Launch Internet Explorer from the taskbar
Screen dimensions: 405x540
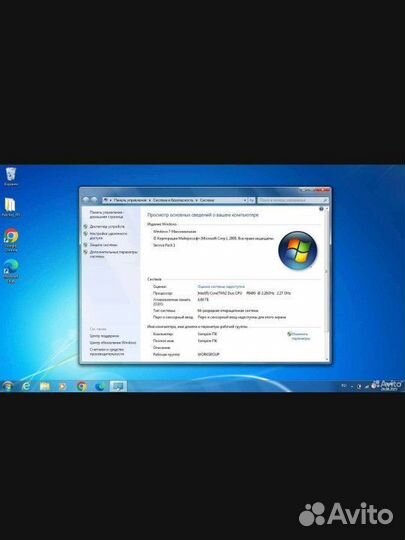(x=27, y=386)
